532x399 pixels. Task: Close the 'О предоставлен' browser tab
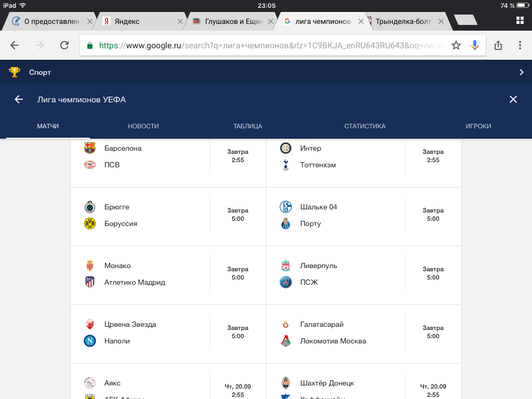(89, 21)
